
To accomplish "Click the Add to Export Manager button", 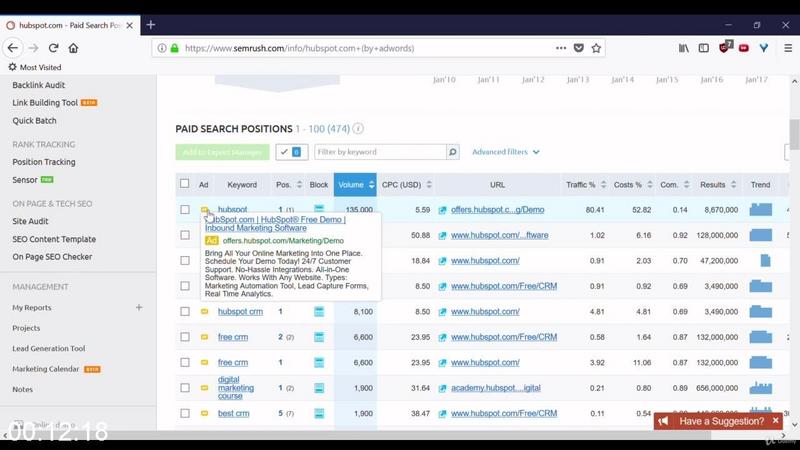I will 222,152.
